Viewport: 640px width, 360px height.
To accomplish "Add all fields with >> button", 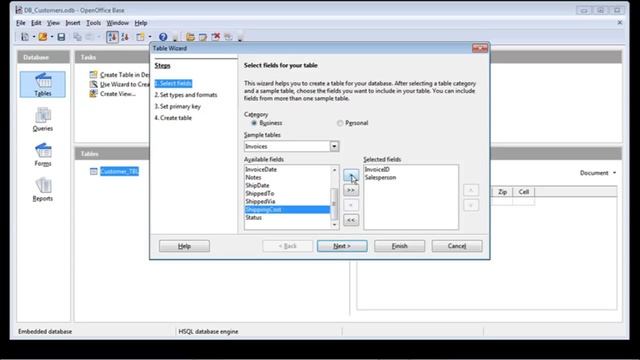I will point(351,190).
